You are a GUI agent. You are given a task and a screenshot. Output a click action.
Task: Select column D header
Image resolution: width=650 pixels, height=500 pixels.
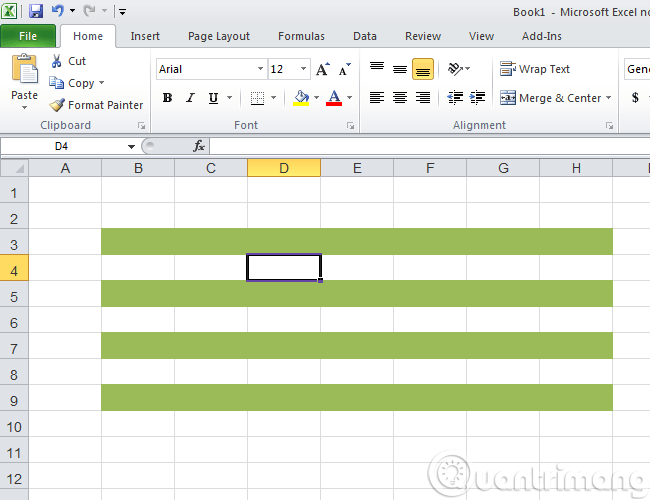click(284, 168)
